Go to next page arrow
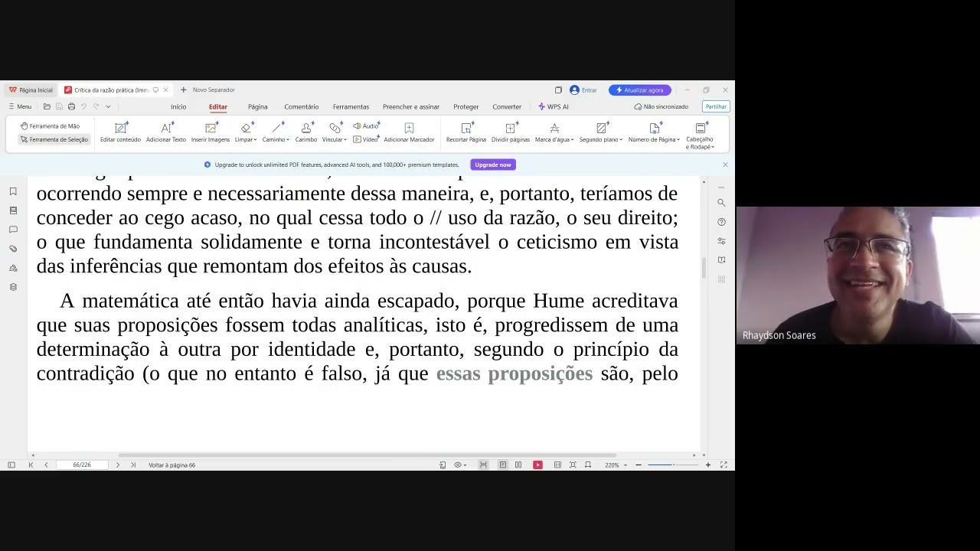The width and height of the screenshot is (980, 551). click(x=117, y=465)
